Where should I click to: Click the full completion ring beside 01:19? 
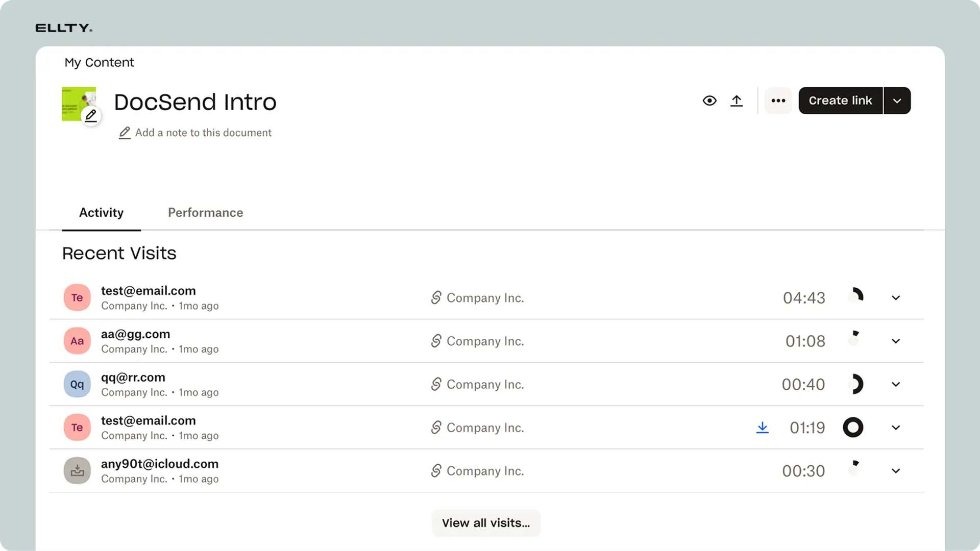coord(853,428)
